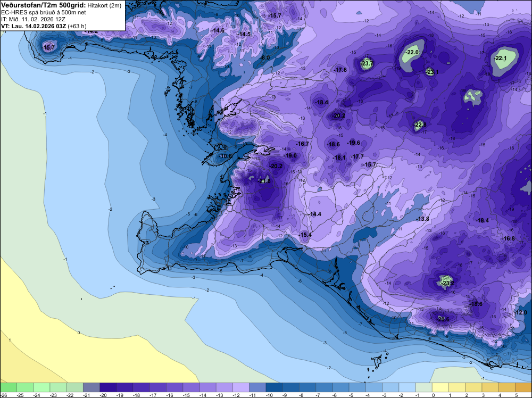Select the -15.4 temperature label
Image resolution: width=532 pixels, height=398 pixels.
click(305, 235)
